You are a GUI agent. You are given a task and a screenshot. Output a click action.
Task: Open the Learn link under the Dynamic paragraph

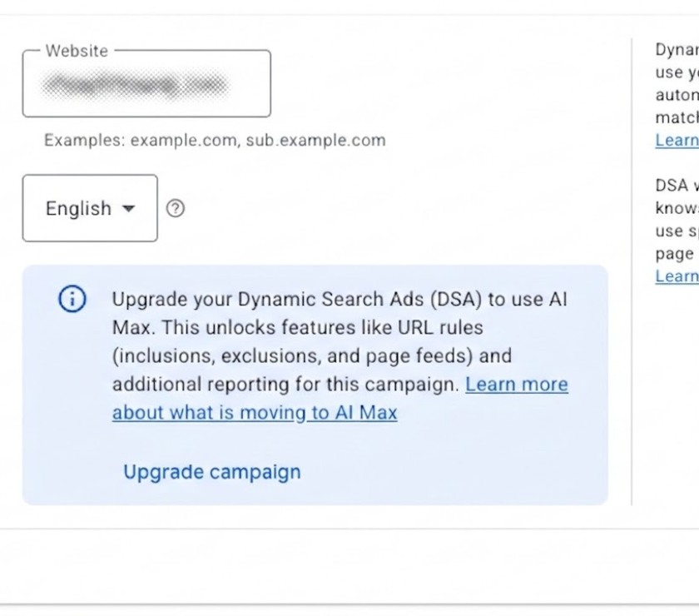pyautogui.click(x=677, y=141)
